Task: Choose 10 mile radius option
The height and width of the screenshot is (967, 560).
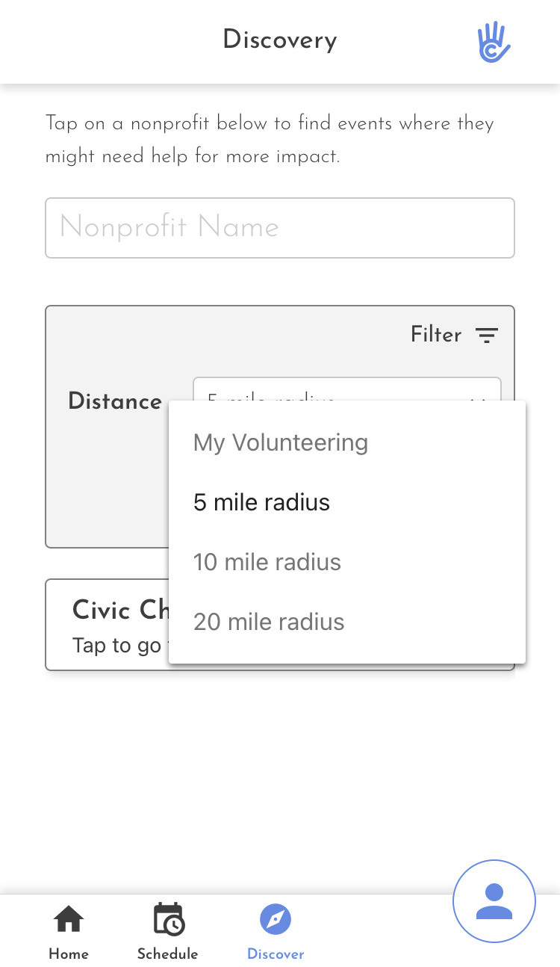Action: [x=267, y=562]
